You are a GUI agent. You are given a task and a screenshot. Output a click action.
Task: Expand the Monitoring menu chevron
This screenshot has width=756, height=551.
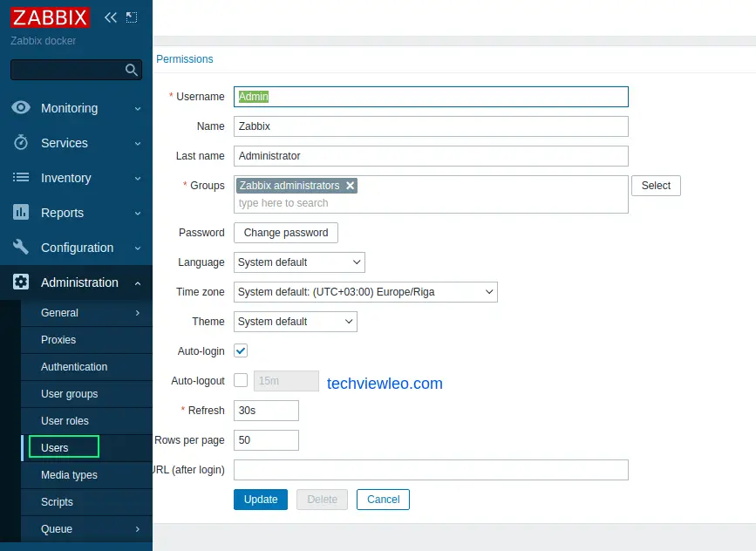tap(138, 109)
